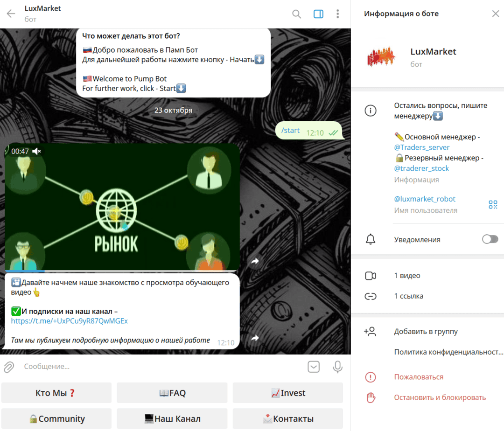The width and height of the screenshot is (504, 431).
Task: Click the paperclip attach file icon
Action: pos(9,367)
